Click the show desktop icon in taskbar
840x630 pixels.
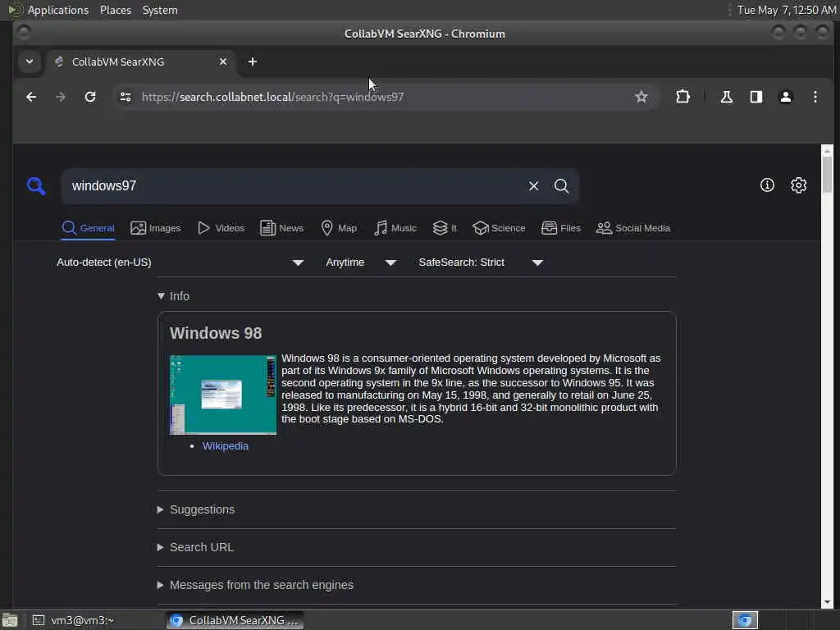(x=10, y=620)
